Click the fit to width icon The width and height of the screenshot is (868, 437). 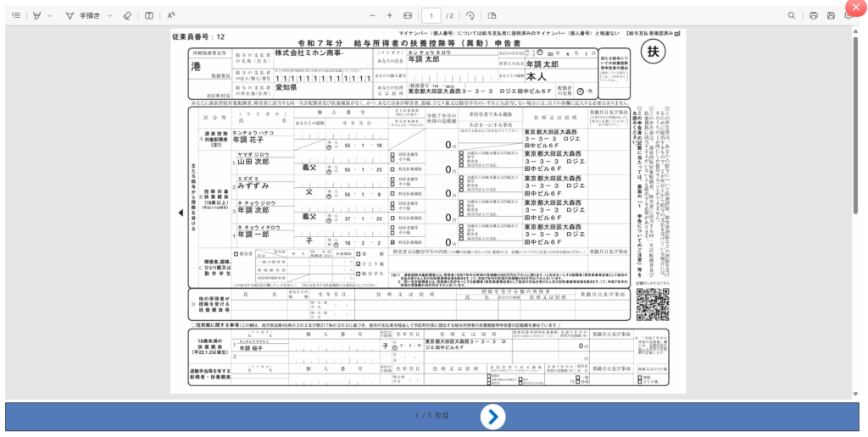(x=408, y=15)
